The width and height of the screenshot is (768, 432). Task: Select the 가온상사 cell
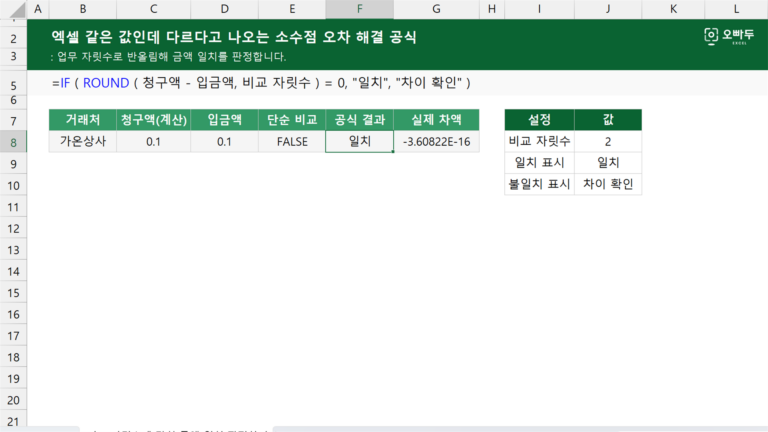83,142
